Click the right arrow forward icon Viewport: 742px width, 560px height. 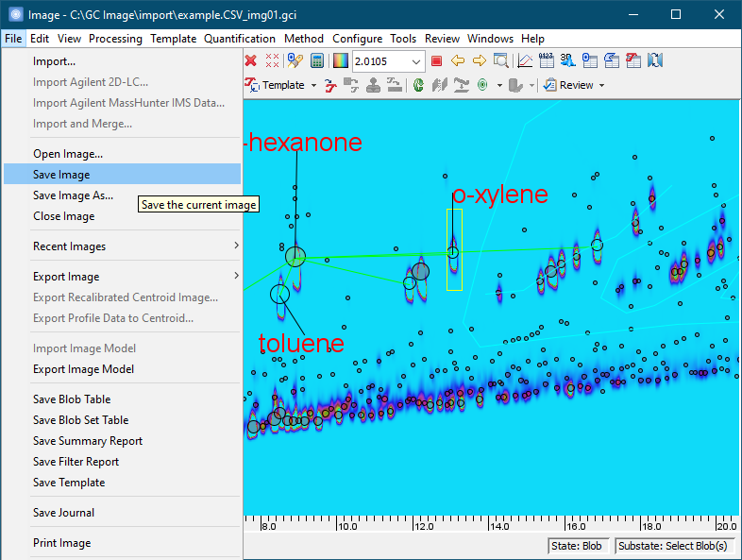(480, 61)
